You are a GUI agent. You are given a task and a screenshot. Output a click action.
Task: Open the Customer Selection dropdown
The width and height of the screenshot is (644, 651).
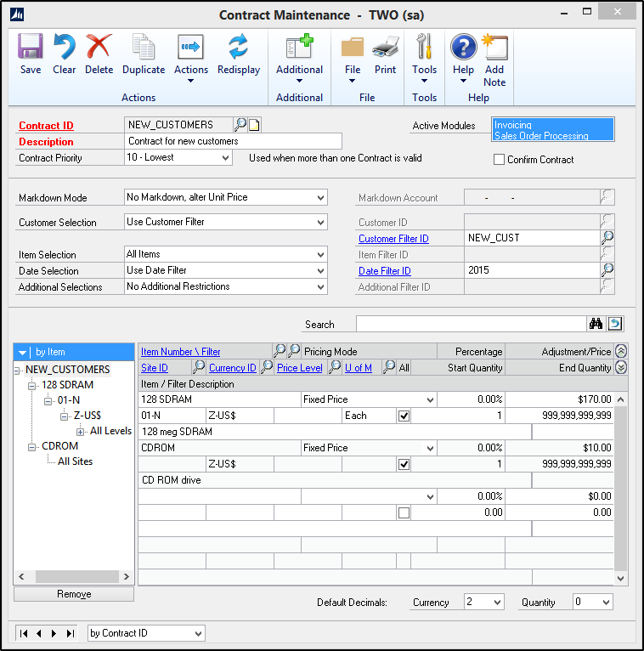tap(320, 222)
